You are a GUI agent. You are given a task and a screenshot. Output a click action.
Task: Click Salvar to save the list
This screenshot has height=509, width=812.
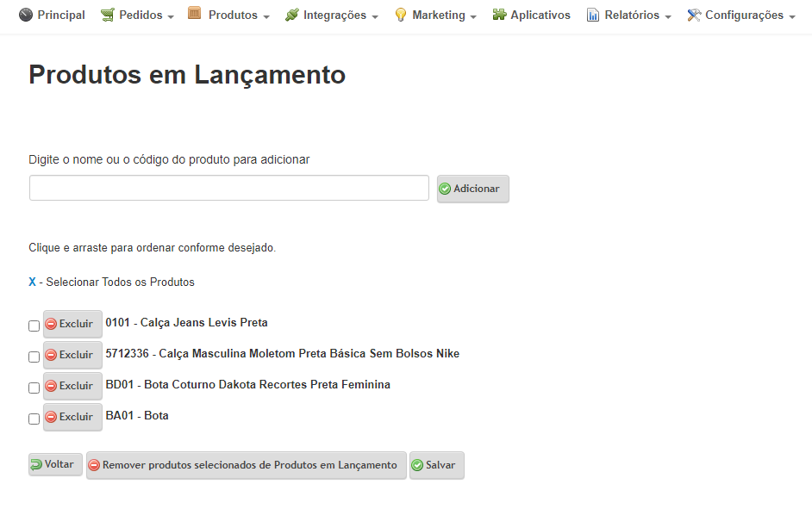[x=436, y=465]
